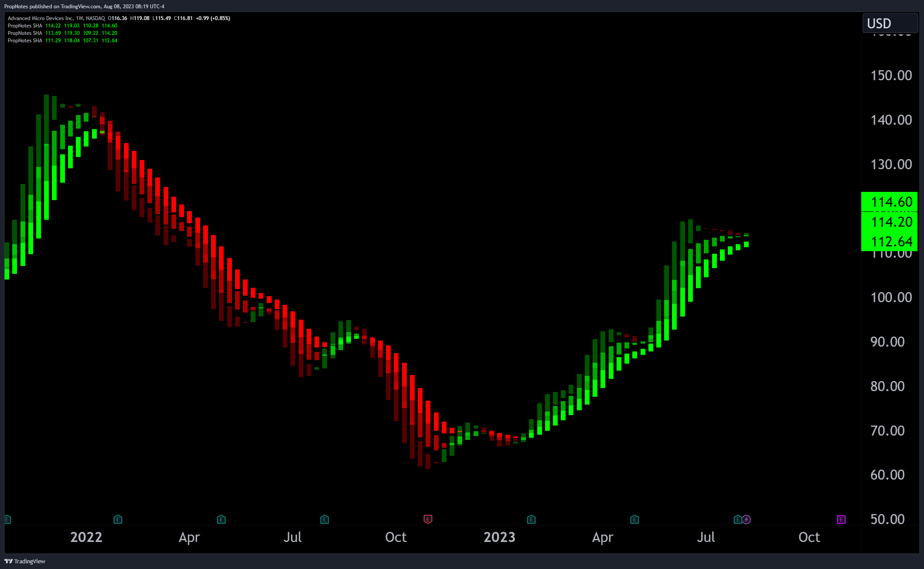Click the PropNotes published header text
Screen dimensions: 924x569
84,7
